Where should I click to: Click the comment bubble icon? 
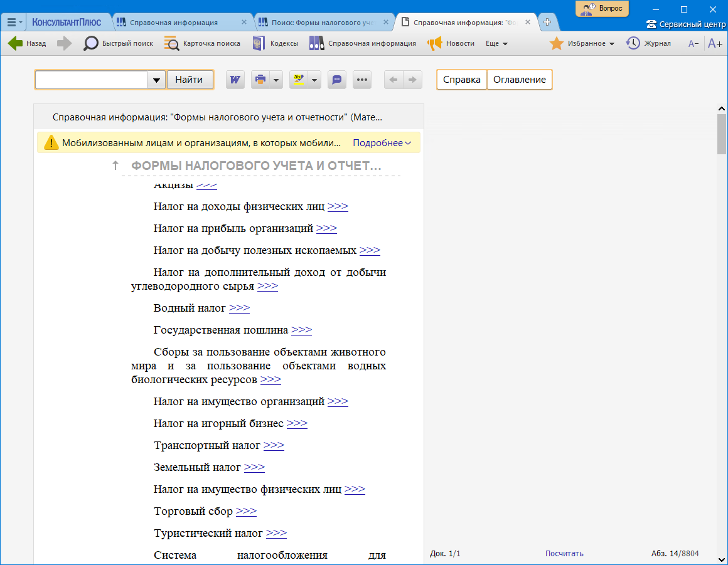pyautogui.click(x=337, y=80)
